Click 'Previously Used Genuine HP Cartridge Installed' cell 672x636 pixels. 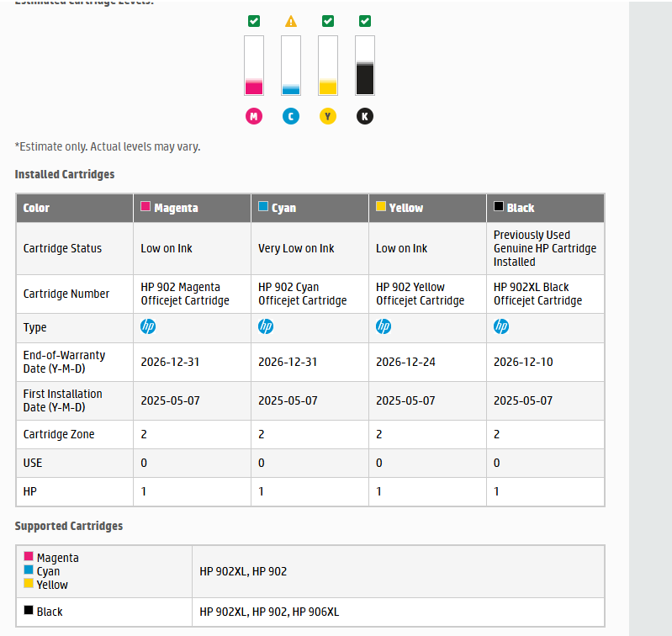pyautogui.click(x=545, y=248)
